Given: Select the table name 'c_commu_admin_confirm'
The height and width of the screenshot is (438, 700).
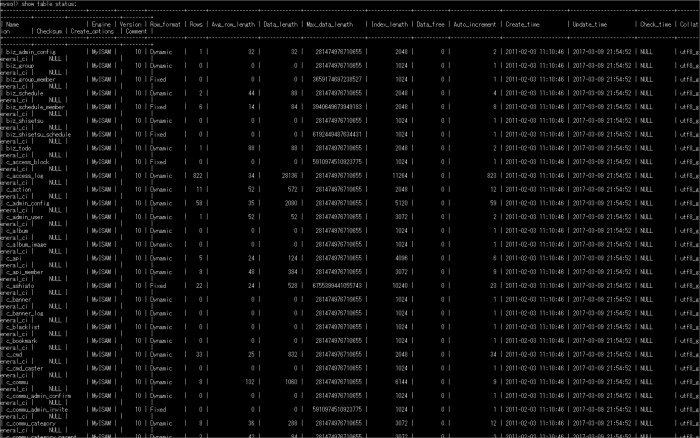Looking at the screenshot, I should pyautogui.click(x=38, y=396).
